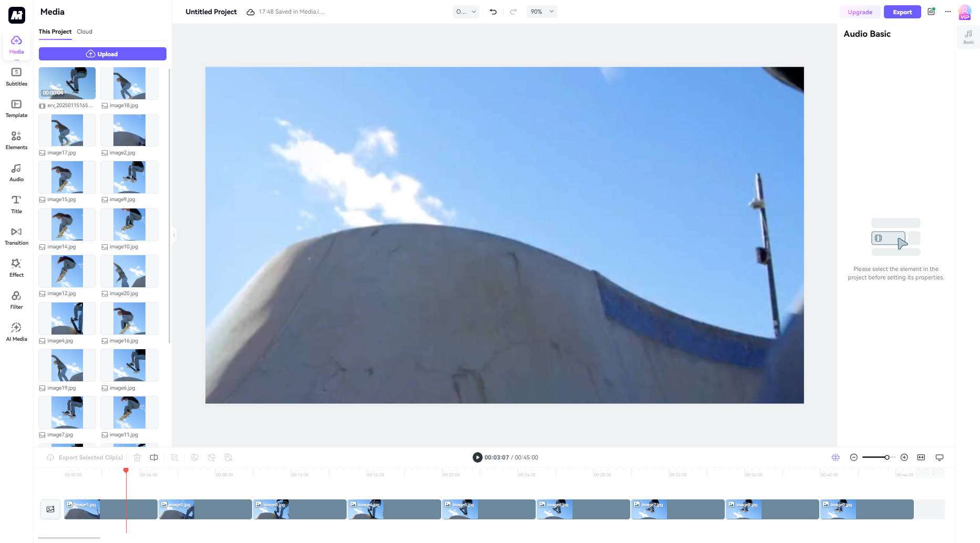The width and height of the screenshot is (980, 543).
Task: Click the crop tool in timeline toolbar
Action: click(x=174, y=457)
